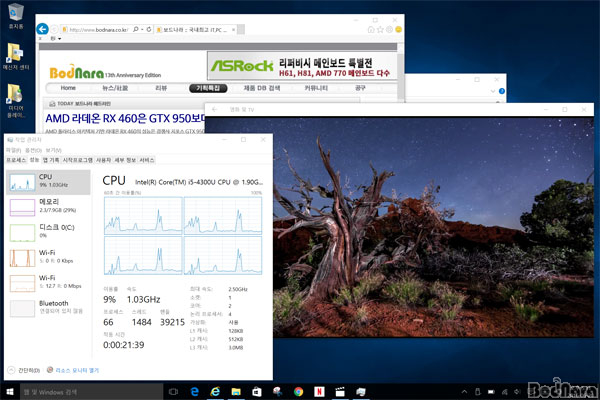
Task: Click the chevron in the partially hidden window
Action: pos(492,91)
